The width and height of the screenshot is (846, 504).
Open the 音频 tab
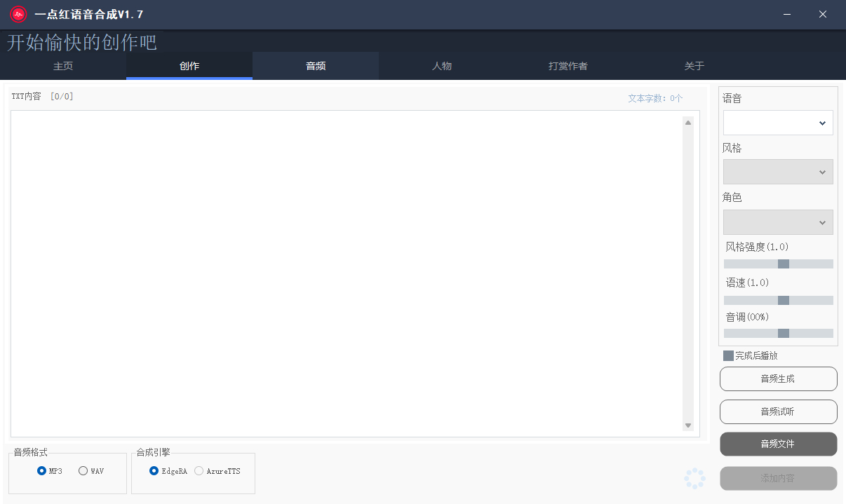pos(316,67)
